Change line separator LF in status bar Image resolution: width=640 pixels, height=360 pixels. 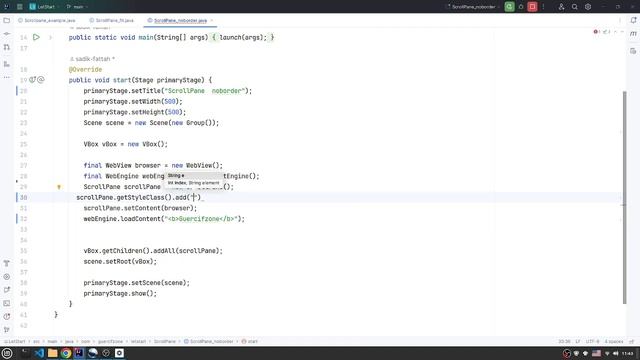pyautogui.click(x=578, y=341)
